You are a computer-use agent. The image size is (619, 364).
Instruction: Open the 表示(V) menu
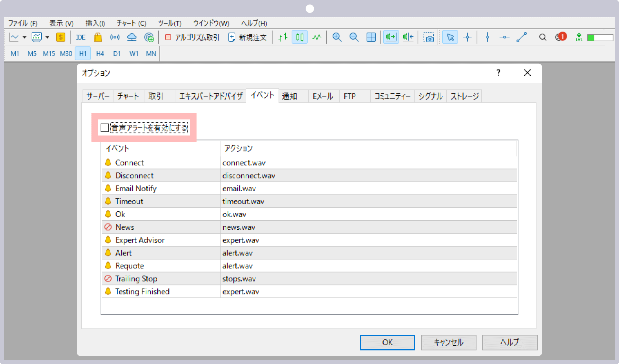(61, 23)
